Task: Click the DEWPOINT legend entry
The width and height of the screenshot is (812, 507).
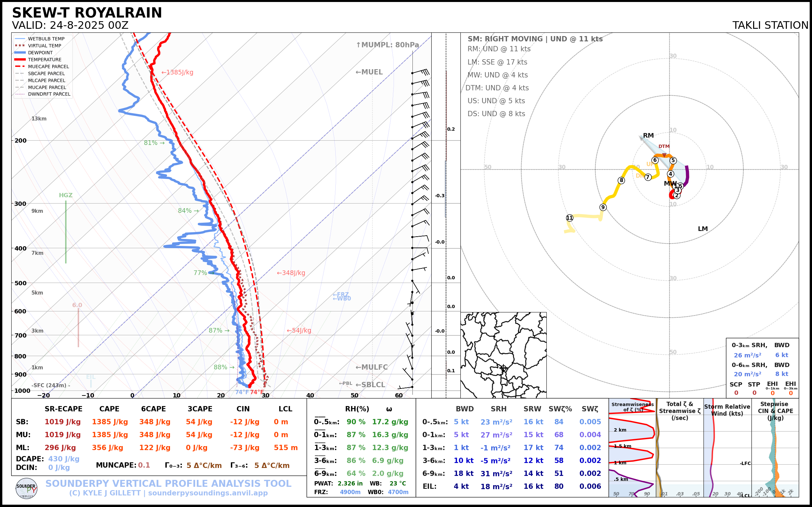Action: [x=40, y=53]
